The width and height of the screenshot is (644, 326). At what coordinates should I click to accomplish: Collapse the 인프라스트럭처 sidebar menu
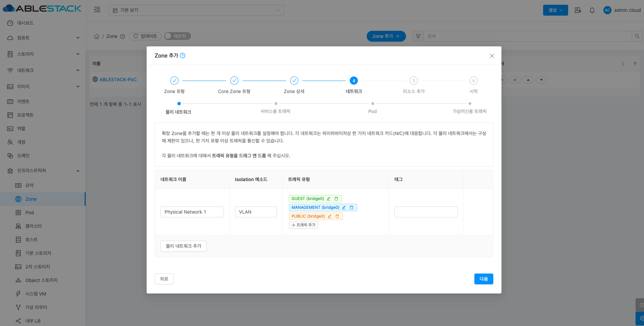click(43, 171)
